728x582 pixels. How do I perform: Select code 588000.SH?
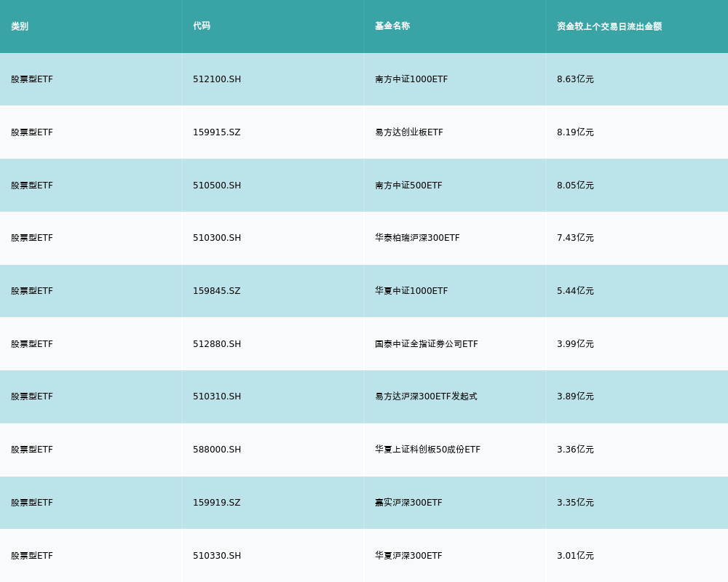coord(217,450)
